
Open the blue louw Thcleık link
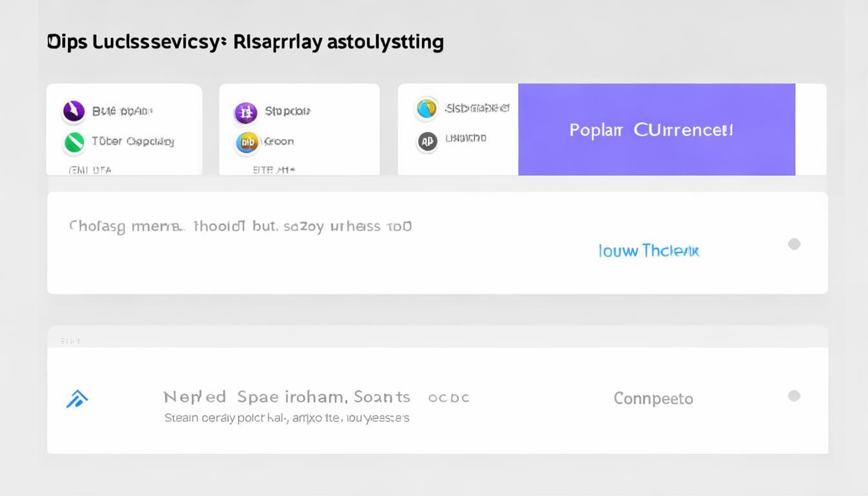[649, 251]
